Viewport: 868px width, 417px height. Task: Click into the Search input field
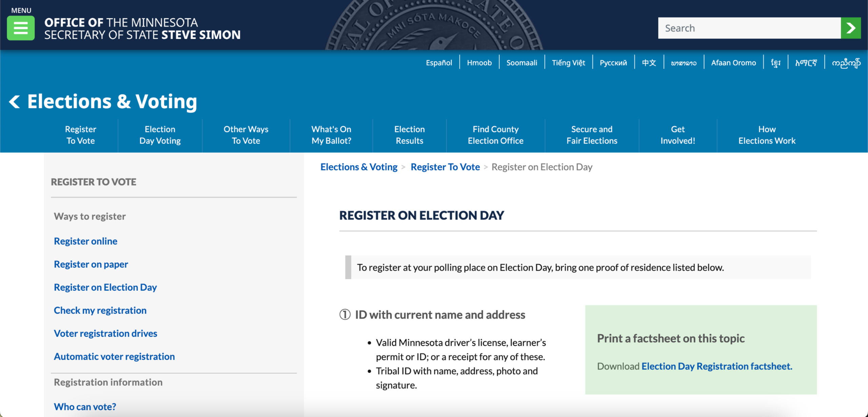(749, 28)
